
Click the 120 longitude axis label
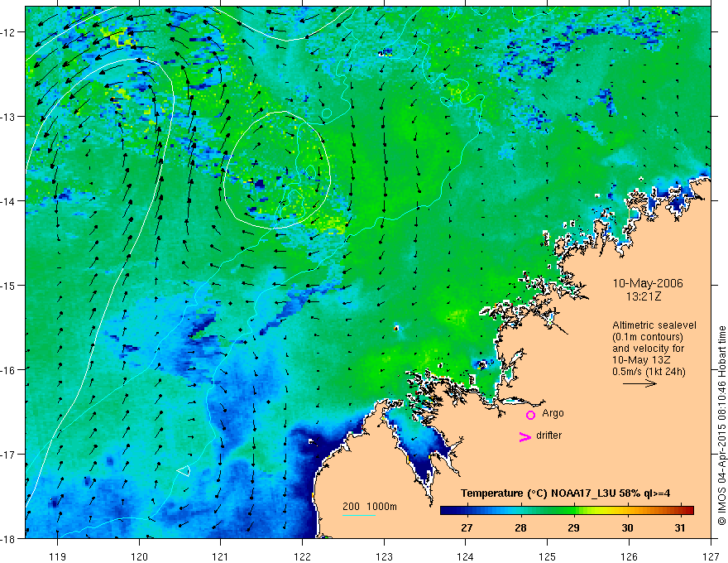[139, 557]
